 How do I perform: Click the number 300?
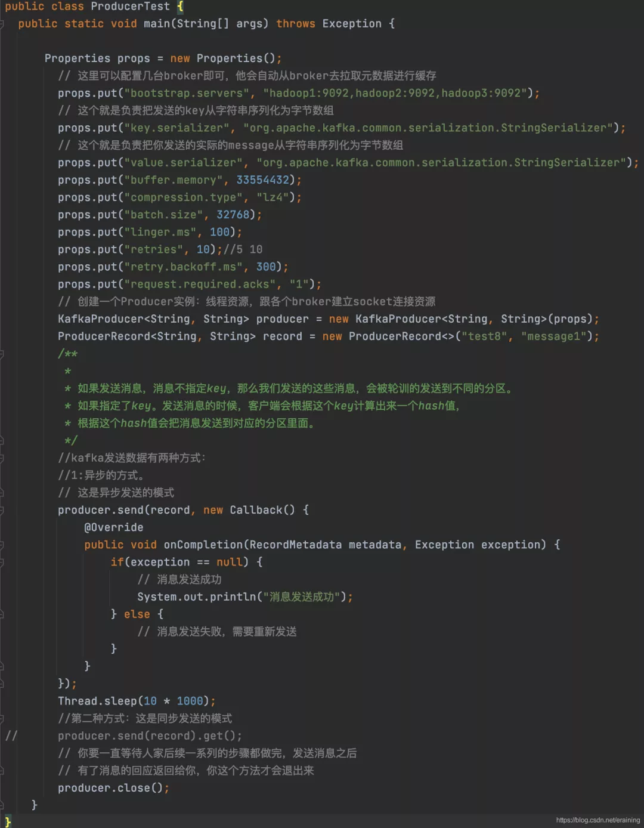(267, 267)
